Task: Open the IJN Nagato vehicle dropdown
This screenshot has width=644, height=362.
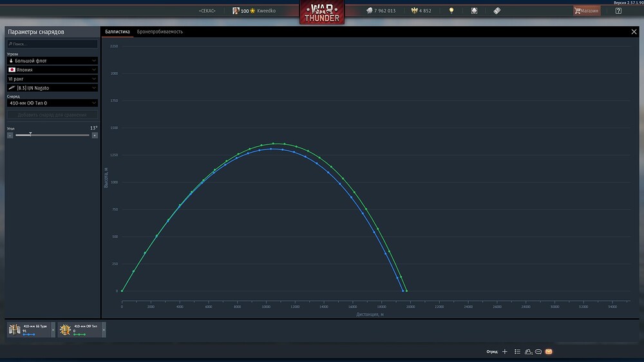Action: 52,88
